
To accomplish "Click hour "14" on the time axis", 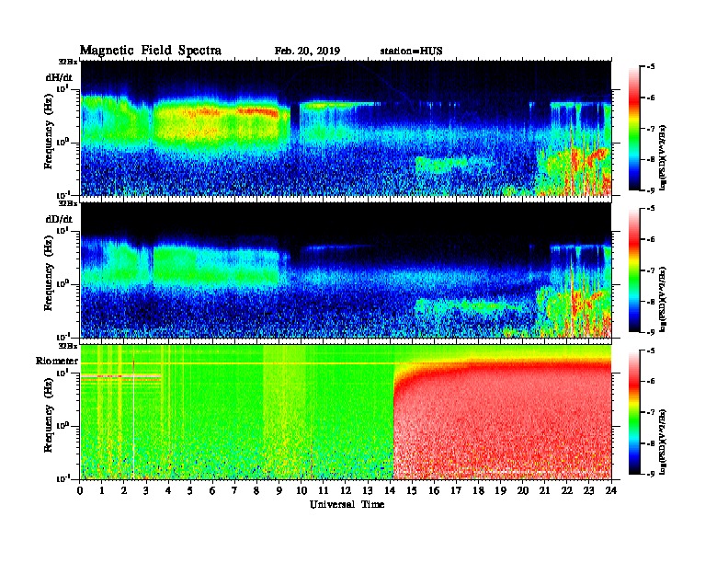I will pos(390,490).
